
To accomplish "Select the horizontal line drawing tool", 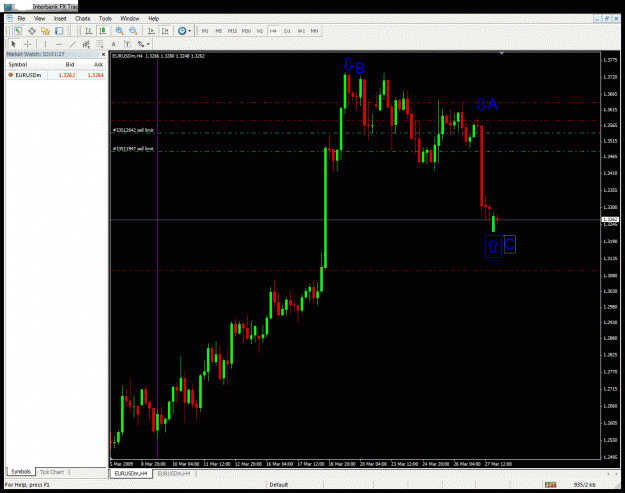I will [x=59, y=44].
